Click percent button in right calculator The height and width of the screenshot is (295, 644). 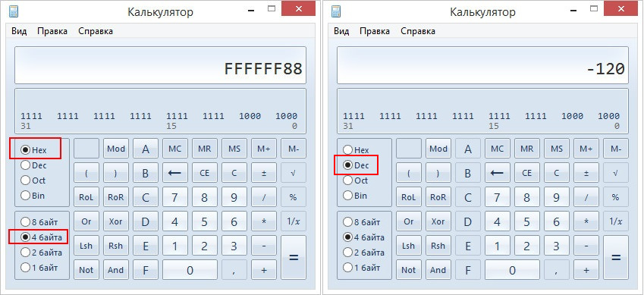pos(616,197)
